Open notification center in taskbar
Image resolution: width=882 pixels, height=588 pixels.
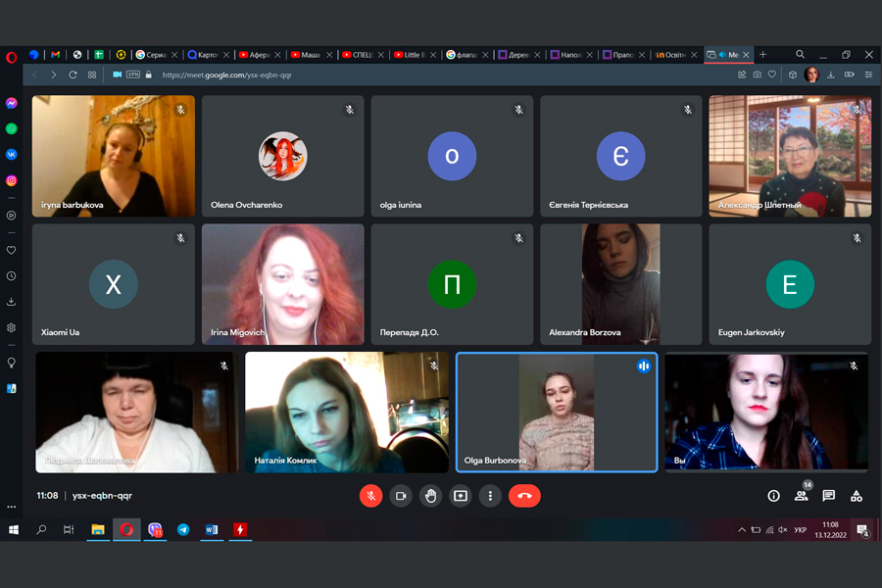point(862,530)
